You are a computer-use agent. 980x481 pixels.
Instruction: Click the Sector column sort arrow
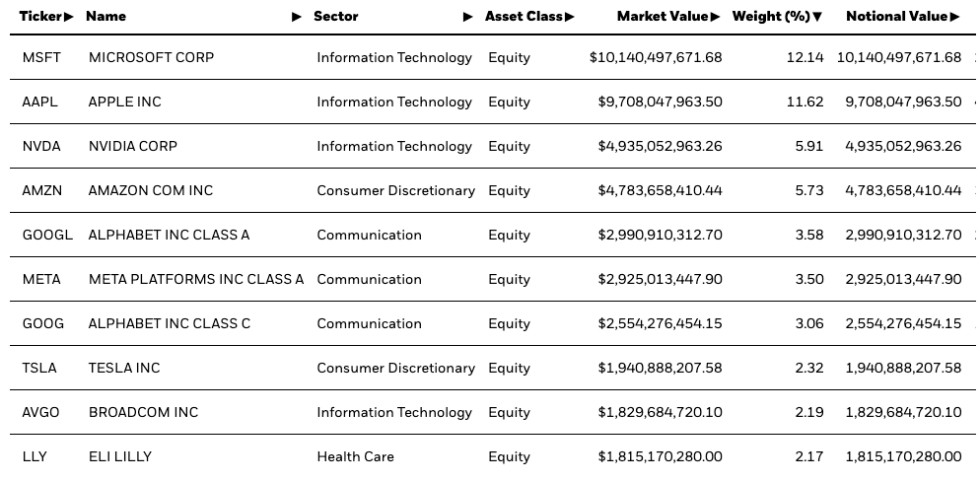pyautogui.click(x=467, y=17)
